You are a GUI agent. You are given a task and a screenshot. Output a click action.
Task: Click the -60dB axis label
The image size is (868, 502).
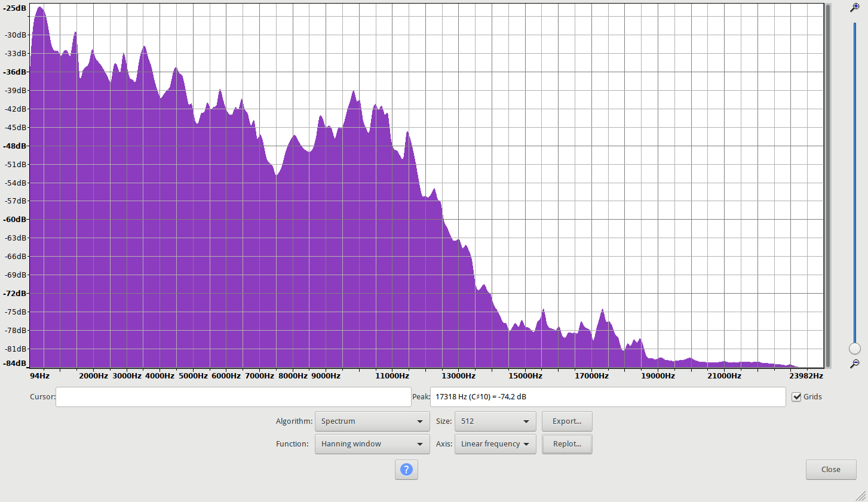click(16, 220)
